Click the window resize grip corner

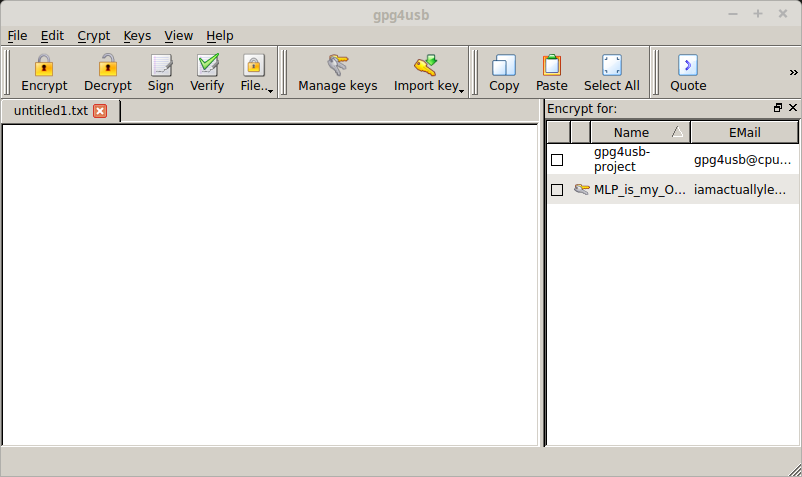pos(795,470)
